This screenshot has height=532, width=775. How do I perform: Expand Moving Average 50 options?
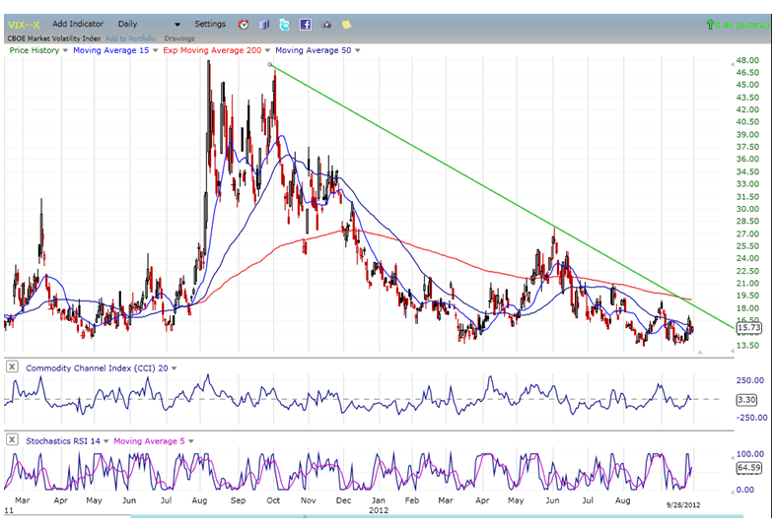[357, 50]
